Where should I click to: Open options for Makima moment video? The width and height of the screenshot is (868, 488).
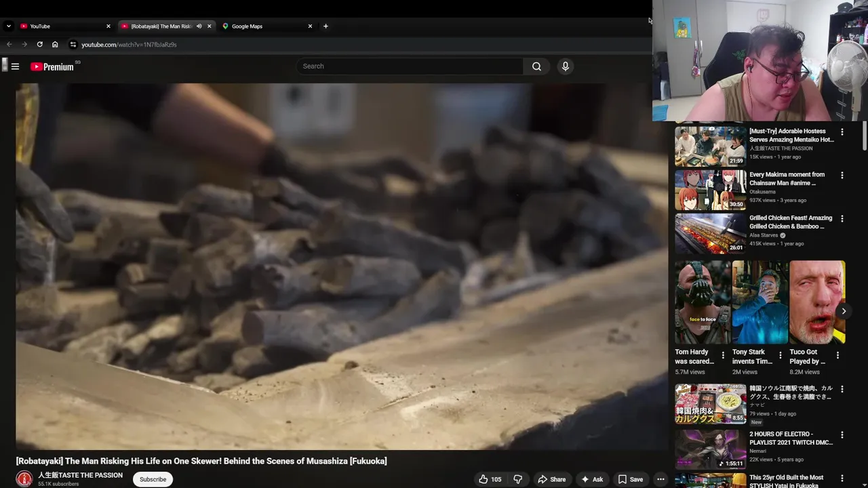842,176
